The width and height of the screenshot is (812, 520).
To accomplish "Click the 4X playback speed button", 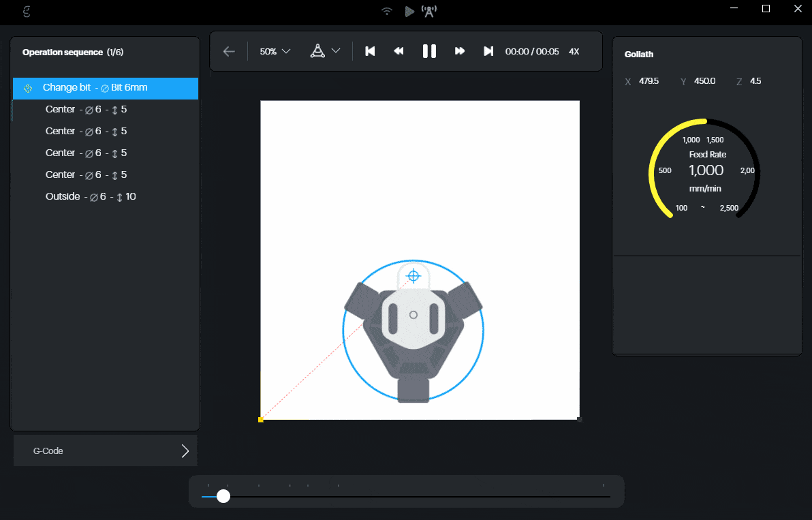I will [x=574, y=51].
